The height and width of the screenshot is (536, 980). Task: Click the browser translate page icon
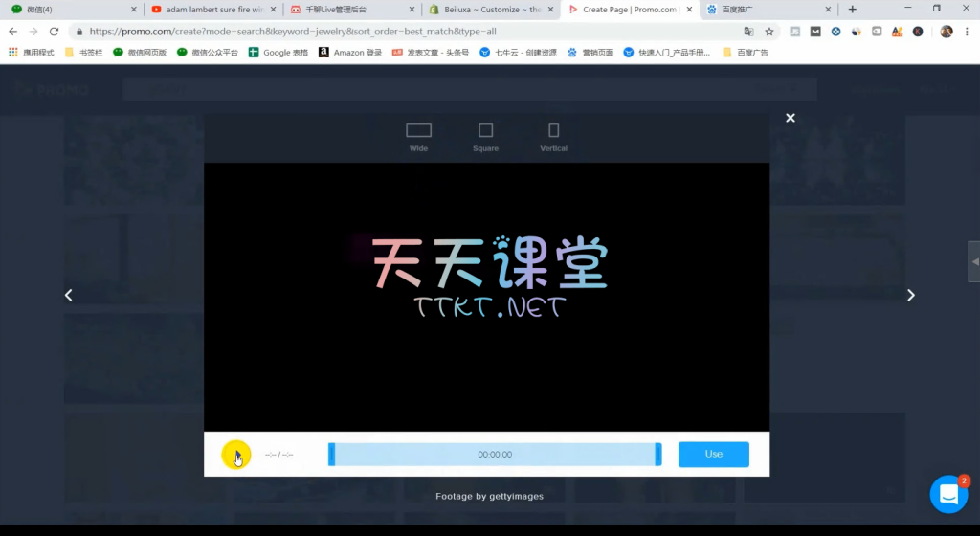[748, 31]
